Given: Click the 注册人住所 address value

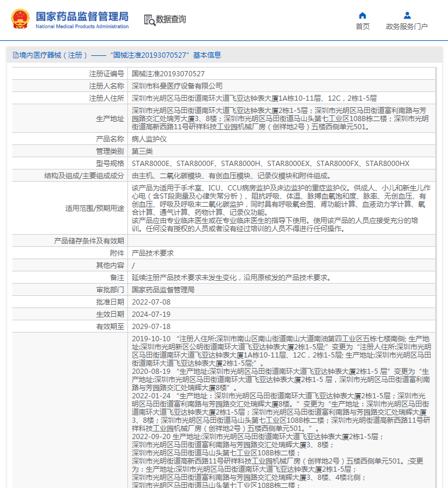Looking at the screenshot, I should pos(254,98).
